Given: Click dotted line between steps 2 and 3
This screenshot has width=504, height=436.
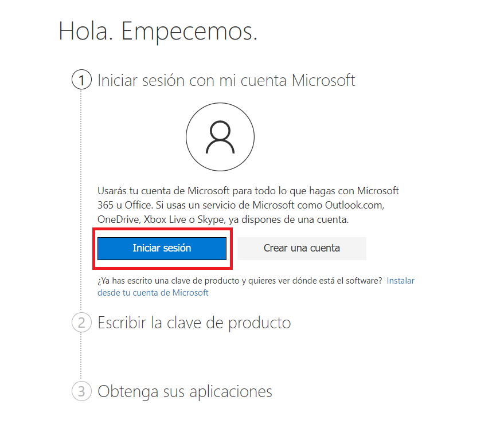Looking at the screenshot, I should click(81, 357).
